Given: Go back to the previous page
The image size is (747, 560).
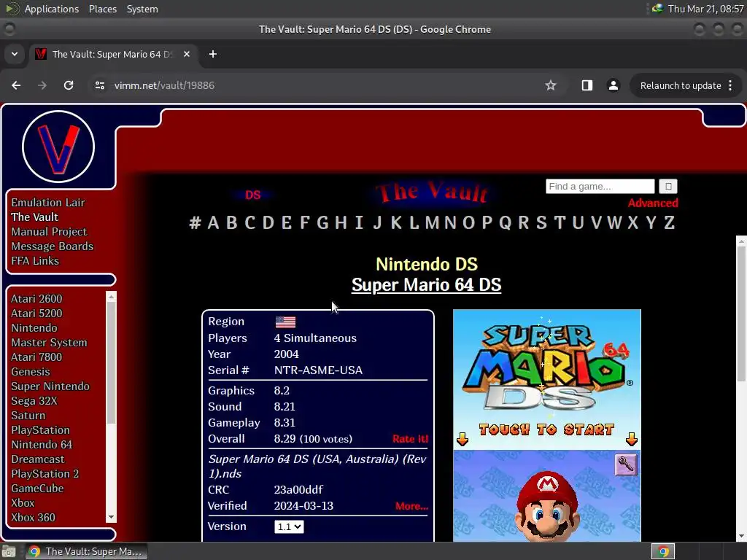Looking at the screenshot, I should tap(16, 85).
